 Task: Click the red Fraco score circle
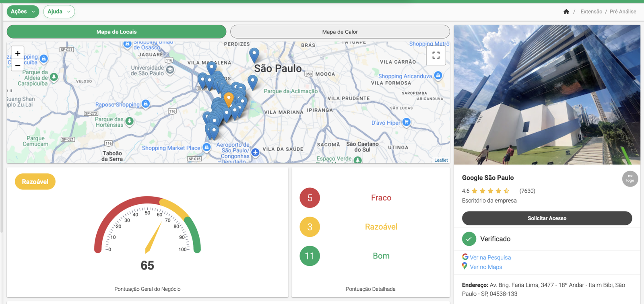310,198
